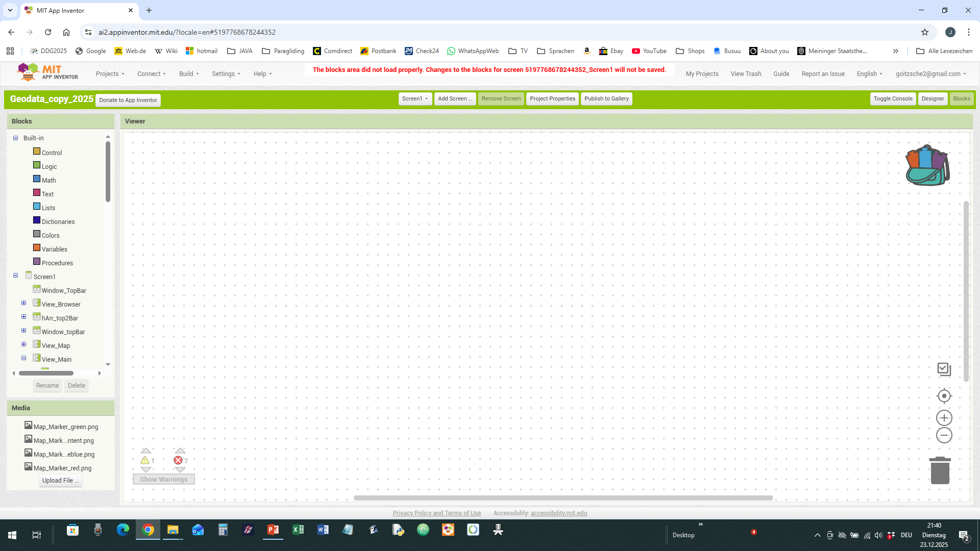Toggle the Show Warnings button
Screen dimensions: 980x551
pos(163,479)
